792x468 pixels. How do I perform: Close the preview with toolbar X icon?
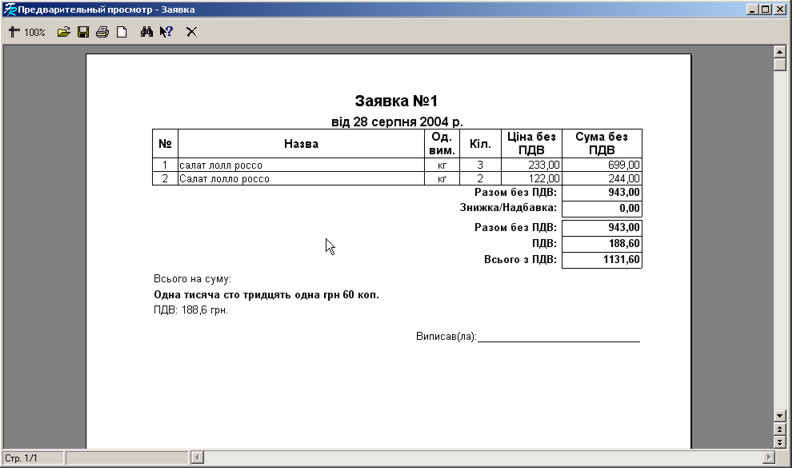191,32
